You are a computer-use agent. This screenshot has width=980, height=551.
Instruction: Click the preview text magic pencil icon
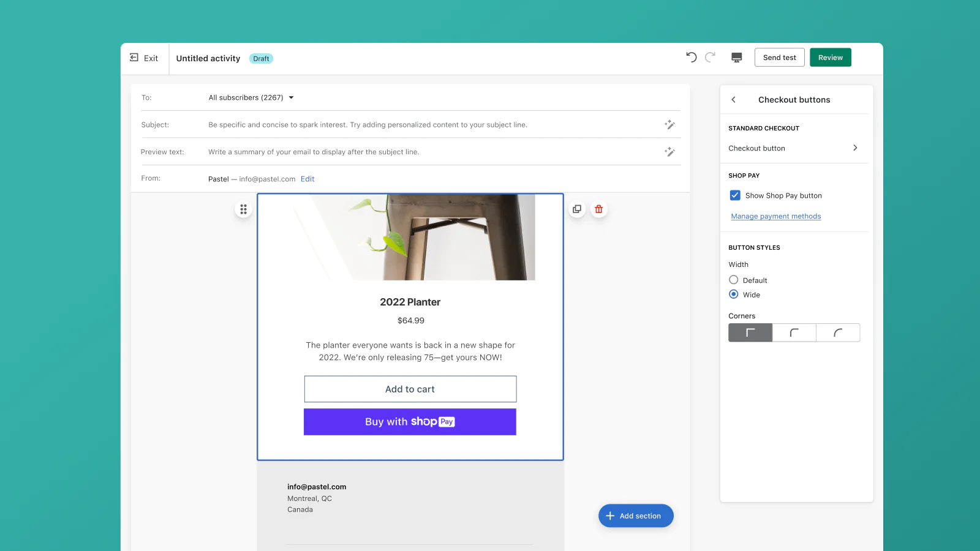click(669, 151)
